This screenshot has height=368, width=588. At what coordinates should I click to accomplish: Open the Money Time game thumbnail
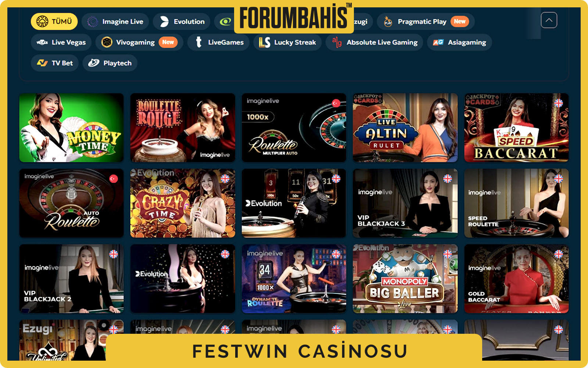[x=72, y=128]
